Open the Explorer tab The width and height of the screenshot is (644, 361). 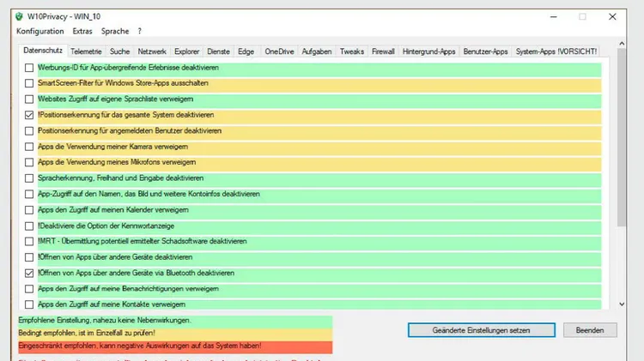(186, 51)
